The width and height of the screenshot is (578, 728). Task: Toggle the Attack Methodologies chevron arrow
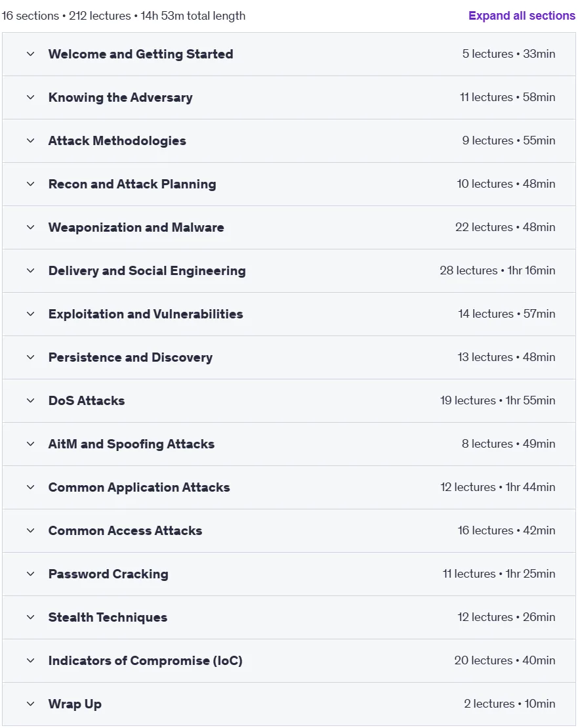(31, 140)
